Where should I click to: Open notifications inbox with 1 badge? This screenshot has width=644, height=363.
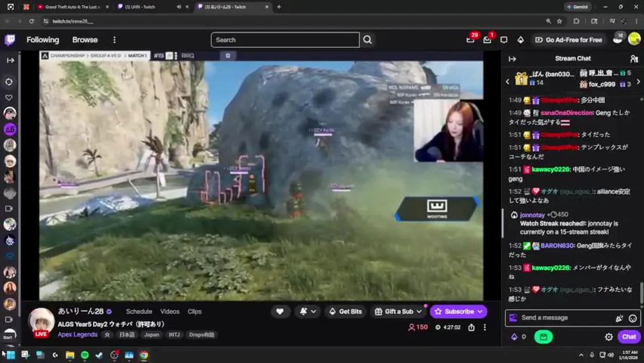click(487, 40)
